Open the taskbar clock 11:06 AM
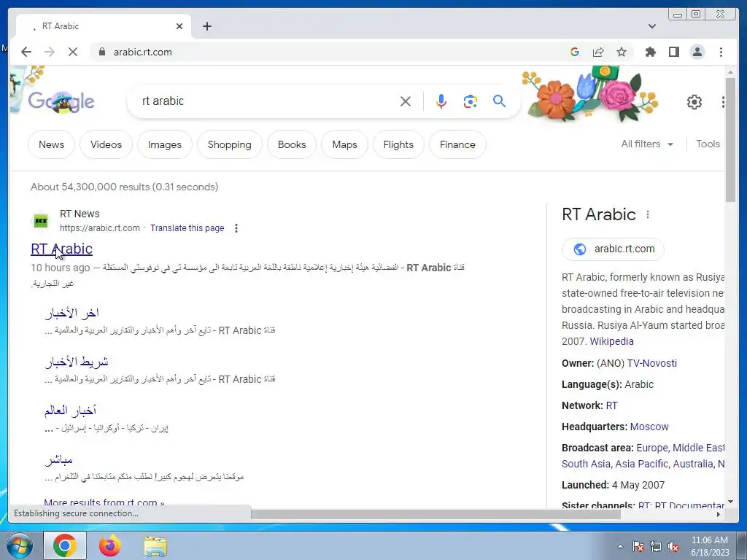747x560 pixels. pos(709,545)
